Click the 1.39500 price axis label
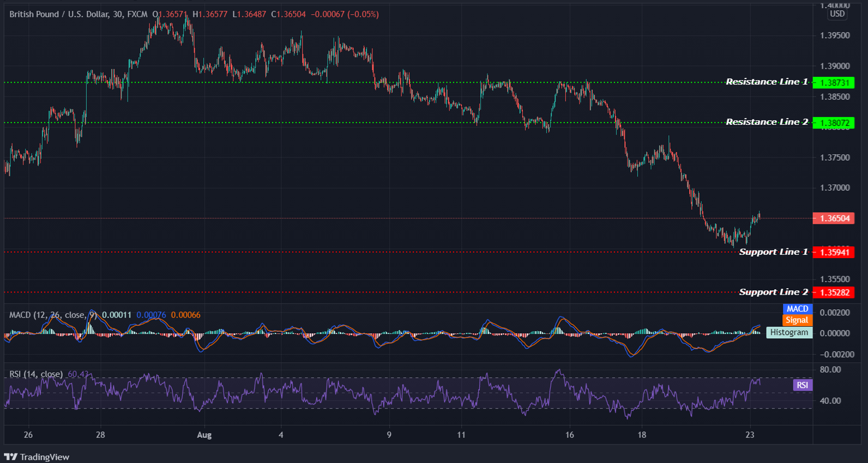Screen dimensions: 868x463 pyautogui.click(x=835, y=35)
